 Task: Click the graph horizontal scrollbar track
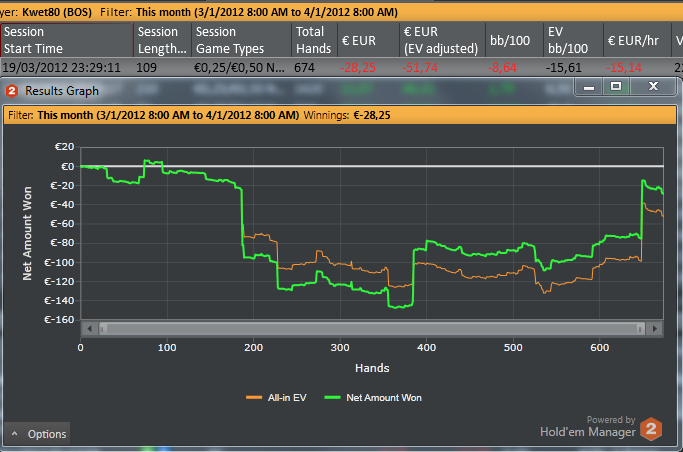[x=372, y=329]
